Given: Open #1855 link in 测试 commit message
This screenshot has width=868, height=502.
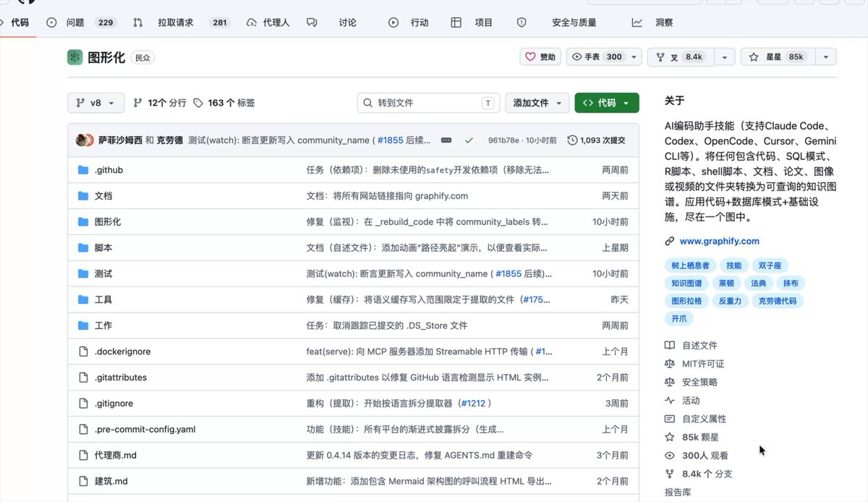Looking at the screenshot, I should [x=509, y=274].
